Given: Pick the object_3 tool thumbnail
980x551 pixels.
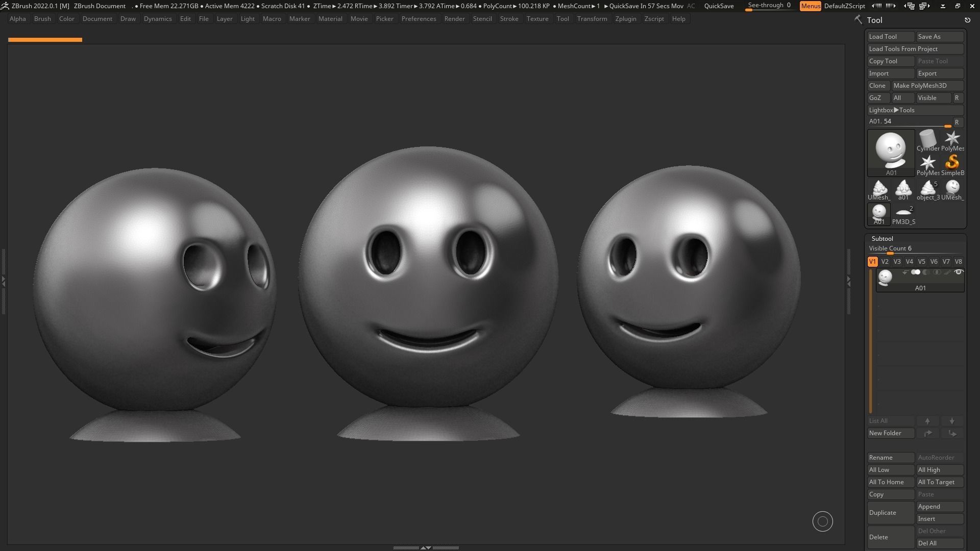Looking at the screenshot, I should click(x=927, y=189).
